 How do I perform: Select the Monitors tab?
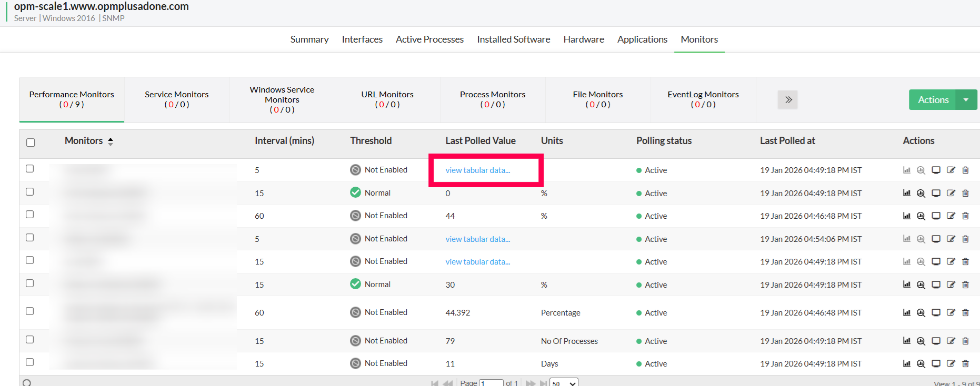[x=699, y=39]
